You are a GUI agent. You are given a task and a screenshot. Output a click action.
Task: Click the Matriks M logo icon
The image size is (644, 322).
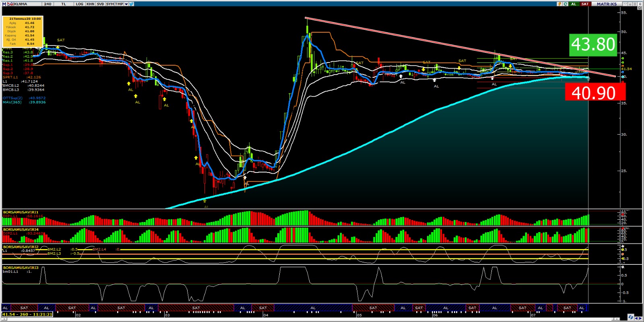tap(4, 4)
